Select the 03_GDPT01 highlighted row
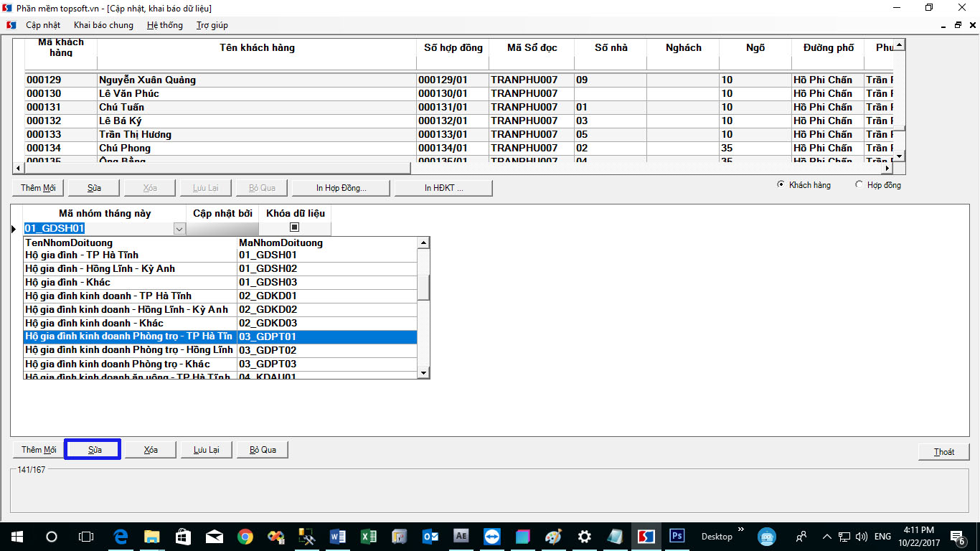The width and height of the screenshot is (980, 551). click(220, 337)
